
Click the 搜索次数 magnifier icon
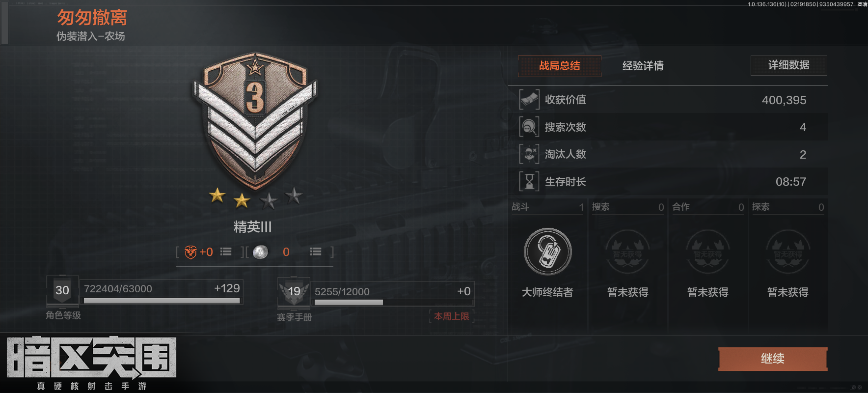(x=529, y=127)
